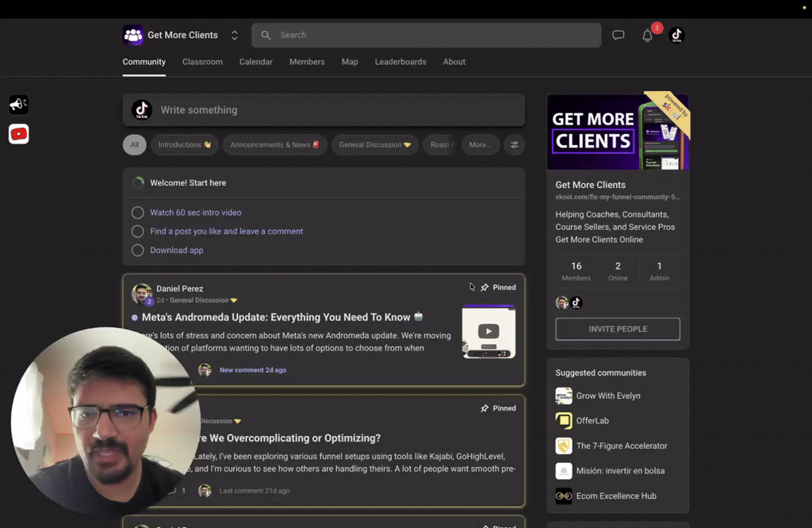
Task: Open the TikTok profile avatar menu
Action: point(676,35)
